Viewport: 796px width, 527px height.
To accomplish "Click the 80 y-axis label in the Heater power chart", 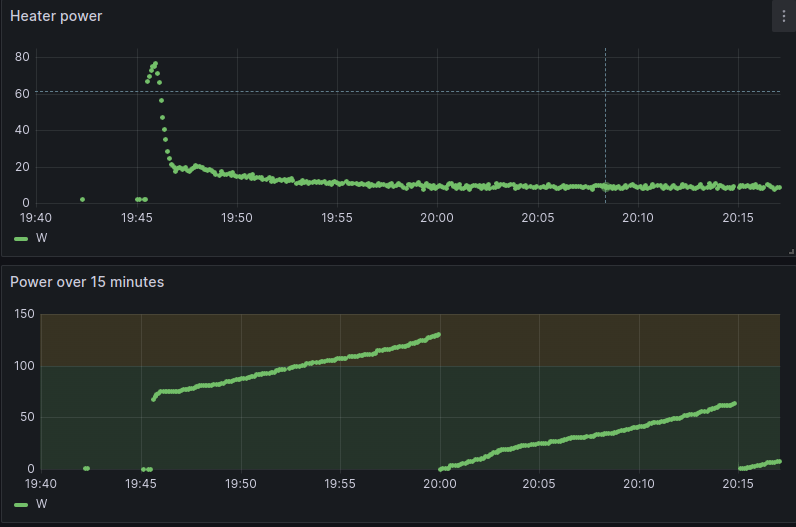I will point(22,57).
